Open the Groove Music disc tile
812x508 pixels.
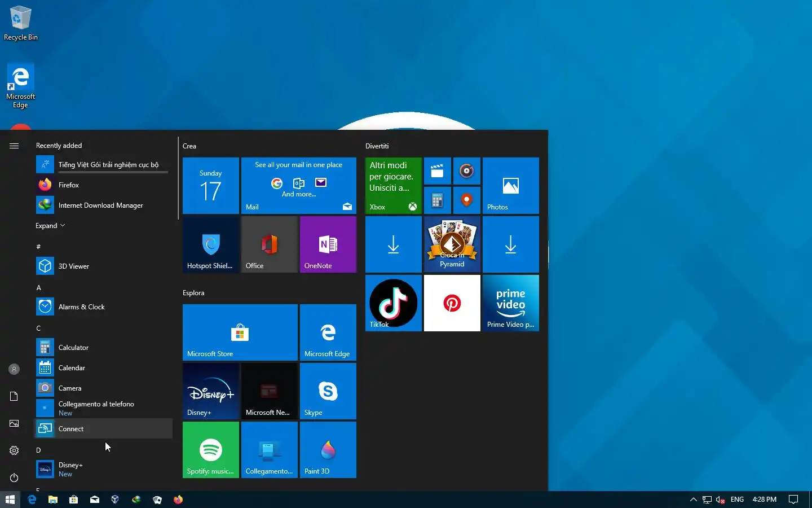467,171
